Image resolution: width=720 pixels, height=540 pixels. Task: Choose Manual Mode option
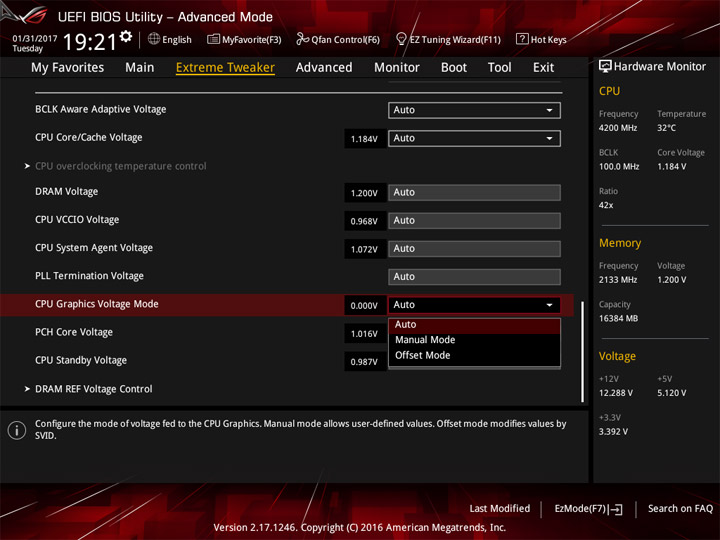[x=474, y=340]
